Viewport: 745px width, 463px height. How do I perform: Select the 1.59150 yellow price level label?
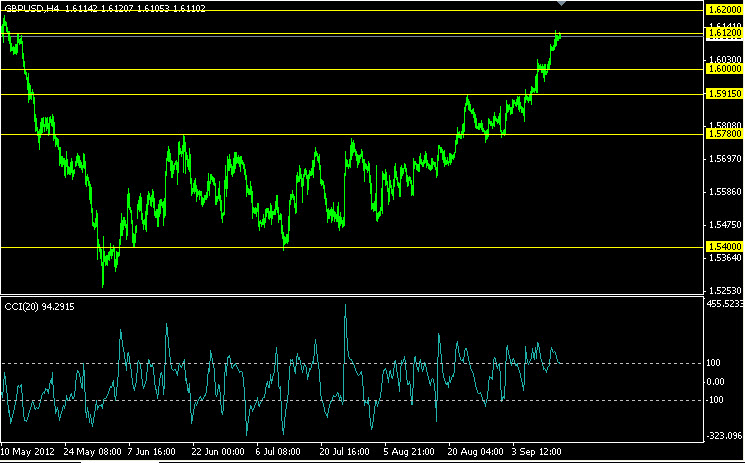click(x=725, y=94)
